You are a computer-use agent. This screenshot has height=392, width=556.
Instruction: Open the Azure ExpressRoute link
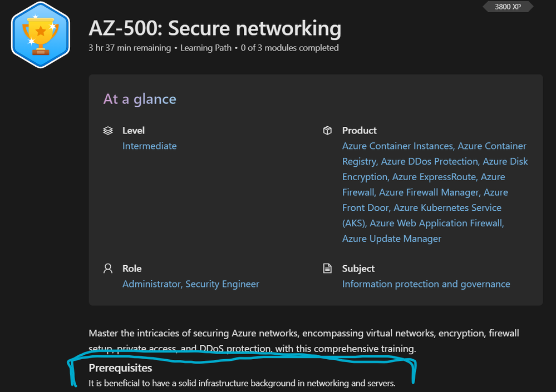(434, 177)
